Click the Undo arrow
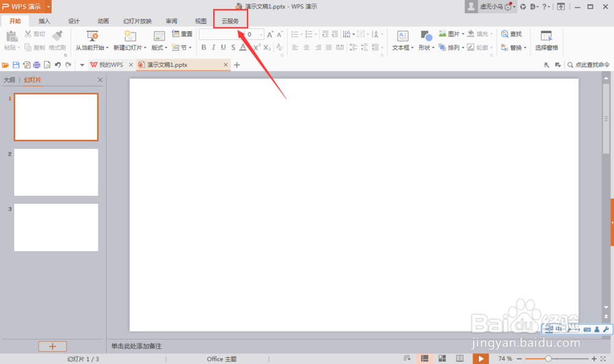Viewport: 614px width, 364px height. pos(58,65)
